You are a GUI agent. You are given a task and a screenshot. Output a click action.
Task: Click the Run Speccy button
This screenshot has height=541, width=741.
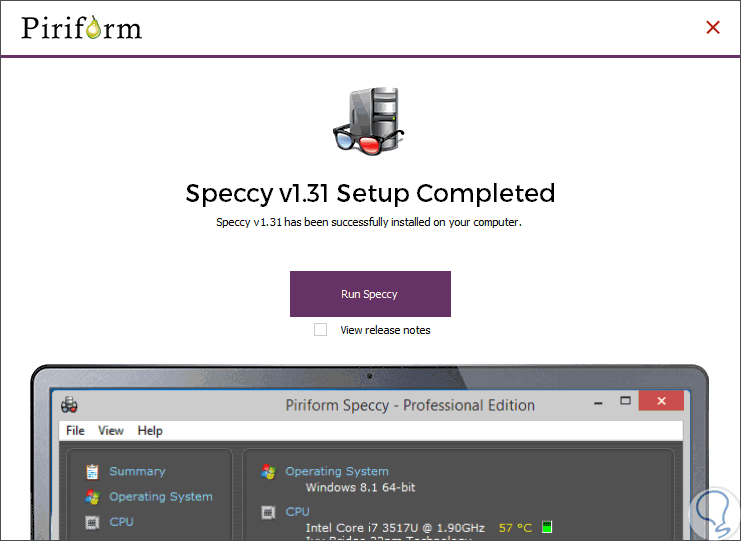(370, 294)
